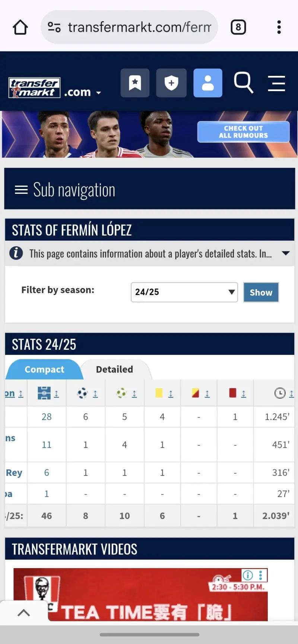This screenshot has width=298, height=644.
Task: Expand the page information description arrow
Action: click(286, 253)
